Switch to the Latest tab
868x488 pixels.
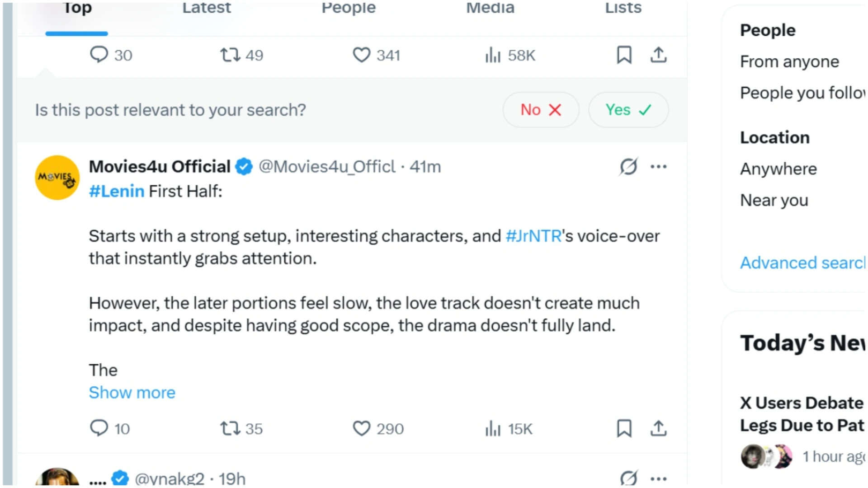[x=206, y=8]
